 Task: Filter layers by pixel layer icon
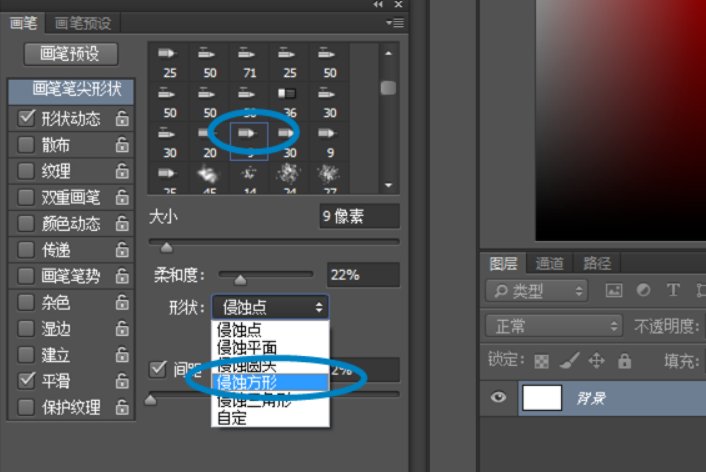point(614,290)
